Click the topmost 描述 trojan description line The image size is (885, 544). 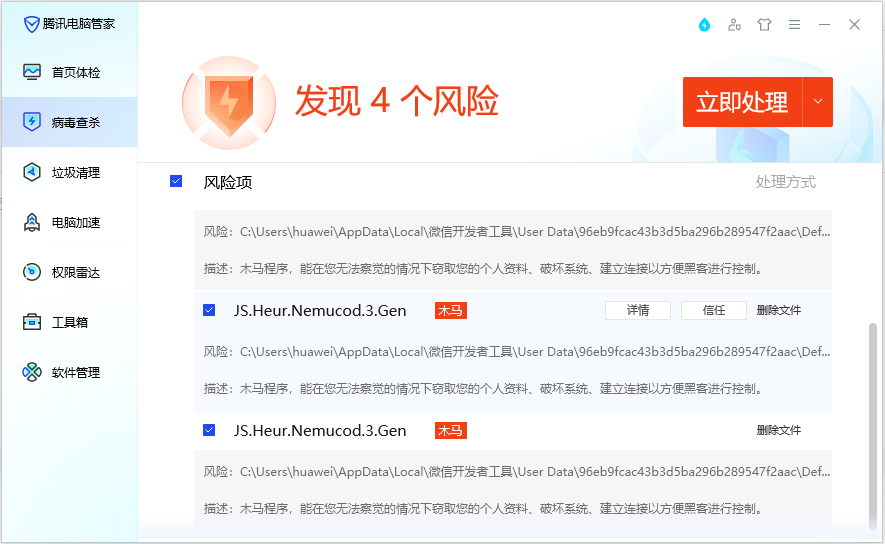(x=483, y=269)
